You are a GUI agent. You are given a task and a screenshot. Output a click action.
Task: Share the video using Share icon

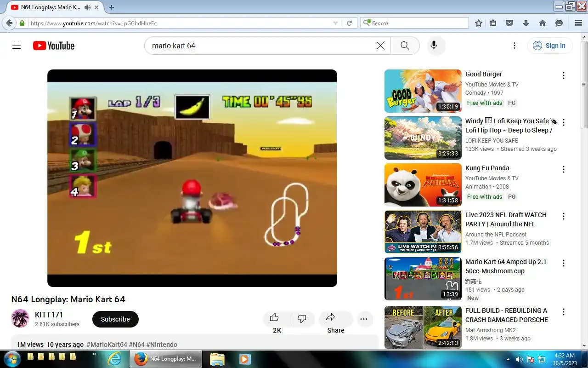(331, 317)
